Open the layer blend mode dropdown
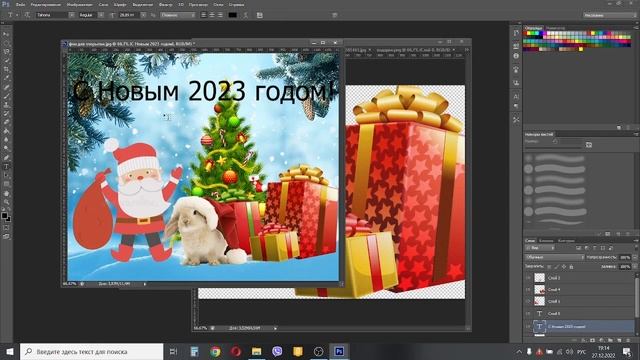Viewport: 640px width, 360px height. [554, 257]
